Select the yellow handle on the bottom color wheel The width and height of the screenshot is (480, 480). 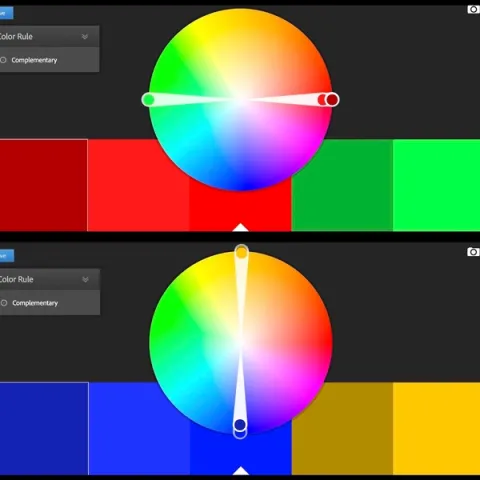click(x=241, y=253)
